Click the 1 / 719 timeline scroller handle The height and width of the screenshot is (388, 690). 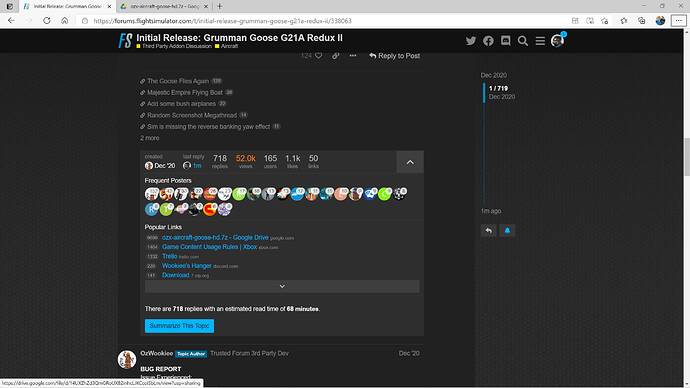[499, 92]
